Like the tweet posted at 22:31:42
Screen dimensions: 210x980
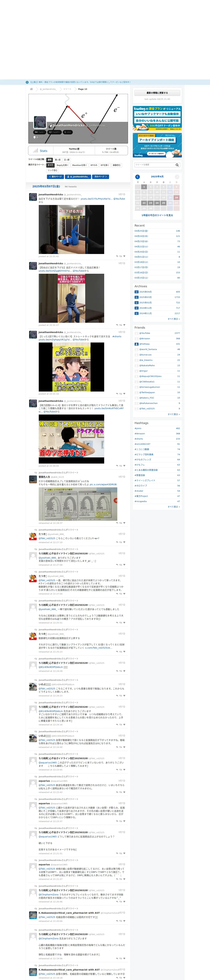(x=124, y=256)
